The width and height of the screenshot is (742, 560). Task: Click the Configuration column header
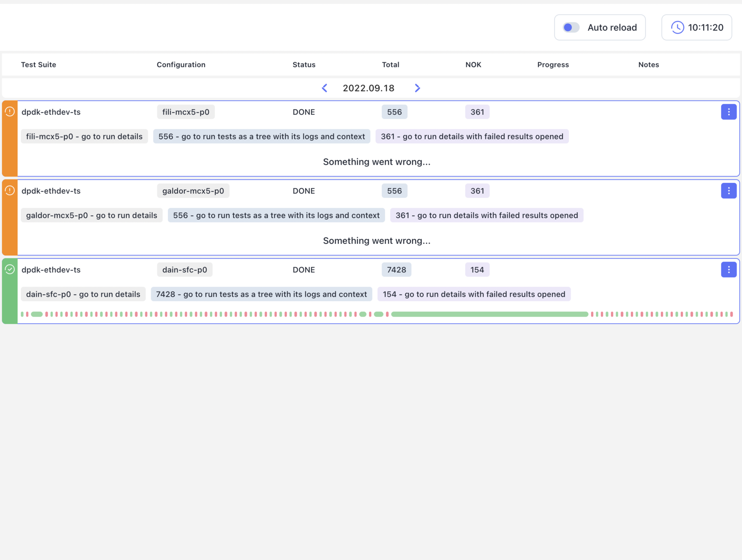click(x=181, y=64)
